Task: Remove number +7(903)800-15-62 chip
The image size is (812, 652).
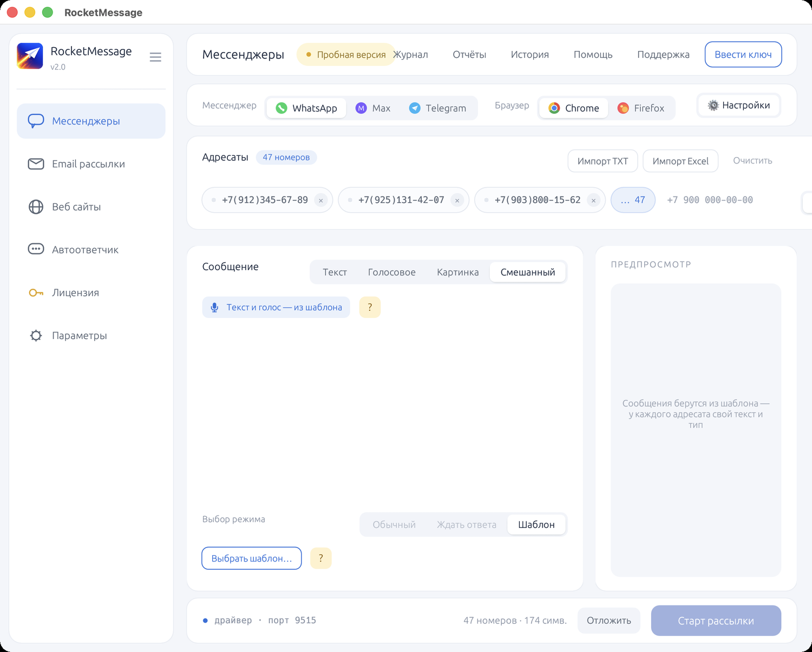Action: tap(594, 200)
